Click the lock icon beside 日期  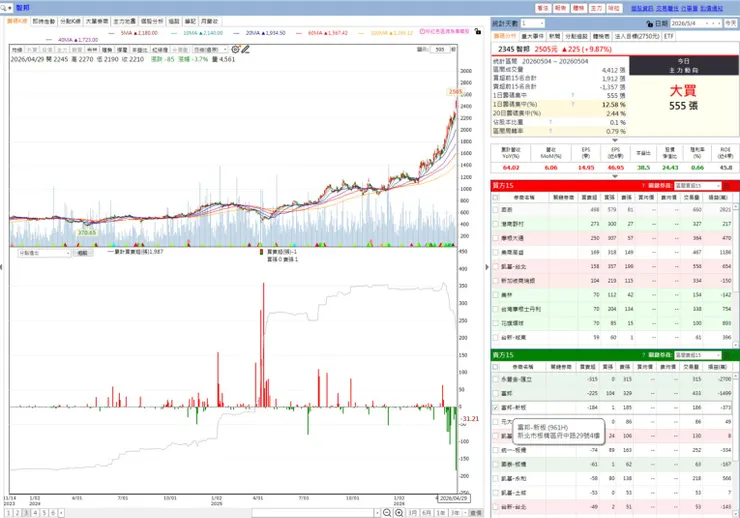tap(649, 24)
